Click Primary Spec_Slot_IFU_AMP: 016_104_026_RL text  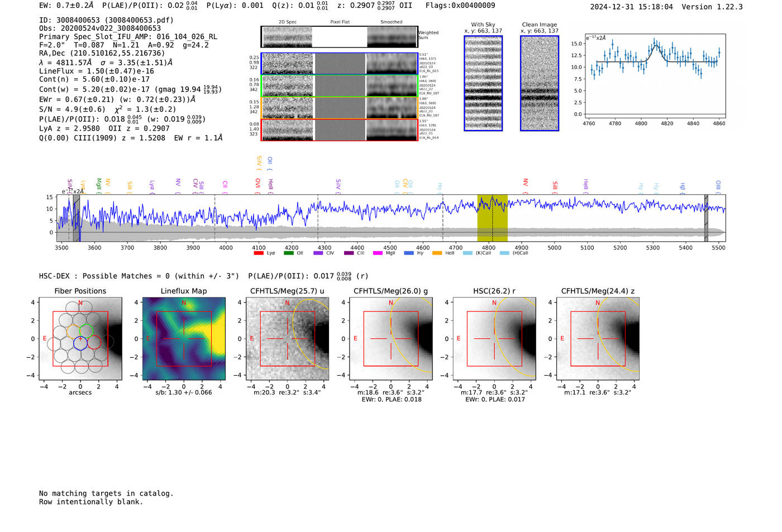(x=128, y=37)
